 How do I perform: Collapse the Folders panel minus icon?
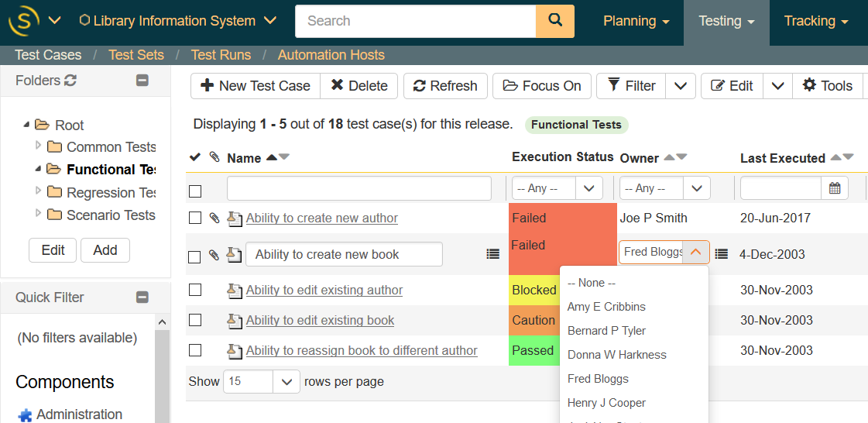(x=142, y=81)
